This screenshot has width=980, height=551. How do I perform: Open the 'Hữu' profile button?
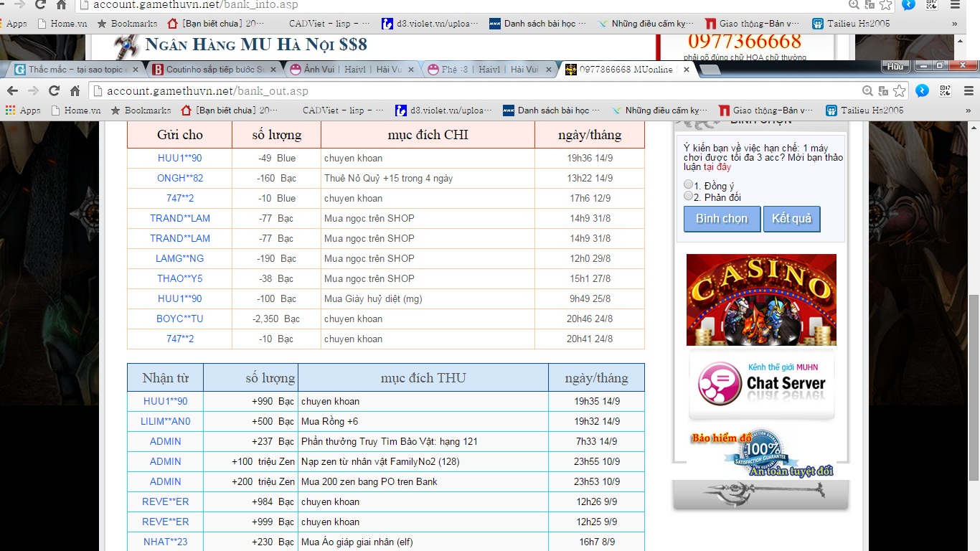895,66
